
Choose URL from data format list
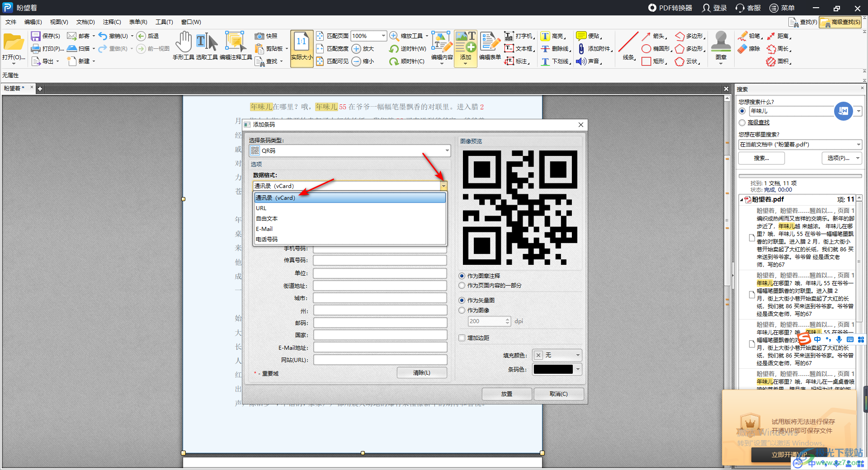point(350,208)
